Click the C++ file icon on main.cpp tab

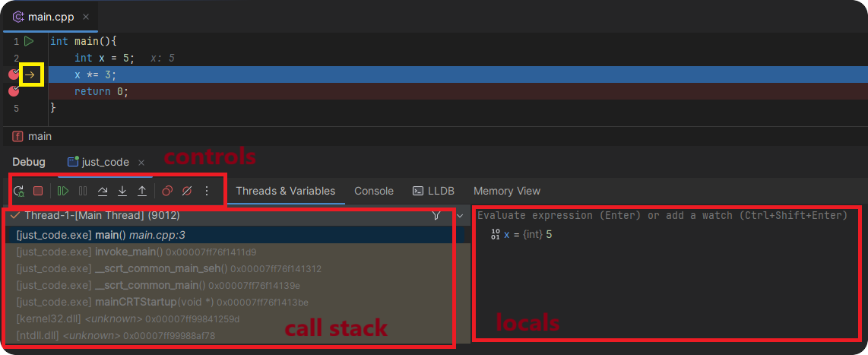tap(17, 17)
